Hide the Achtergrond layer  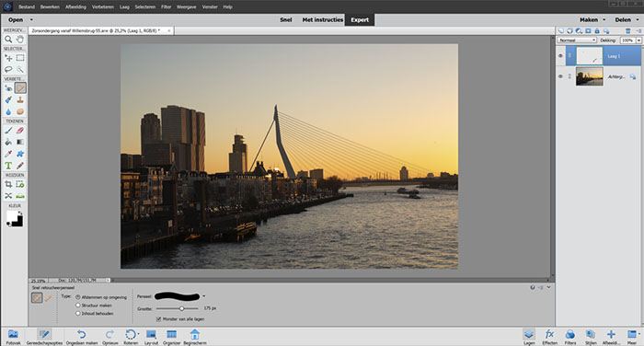(x=560, y=76)
